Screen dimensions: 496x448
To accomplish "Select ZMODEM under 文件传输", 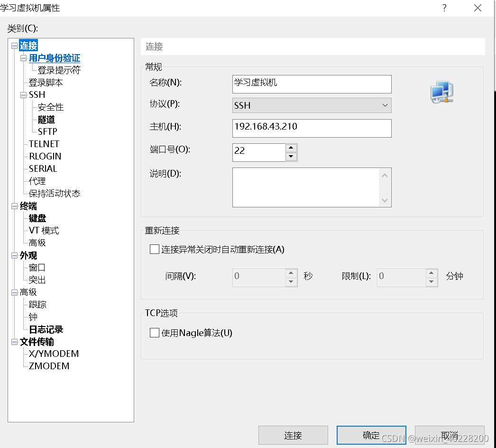I will 49,366.
